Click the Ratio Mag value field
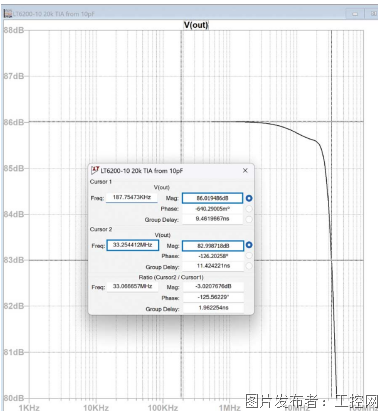Viewport: 385px width, 415px height. click(213, 286)
